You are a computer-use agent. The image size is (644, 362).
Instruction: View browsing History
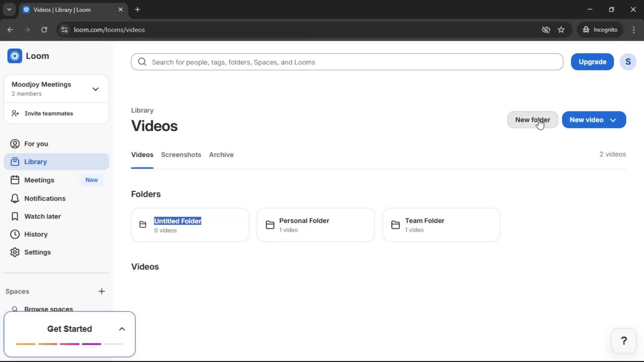pyautogui.click(x=36, y=234)
